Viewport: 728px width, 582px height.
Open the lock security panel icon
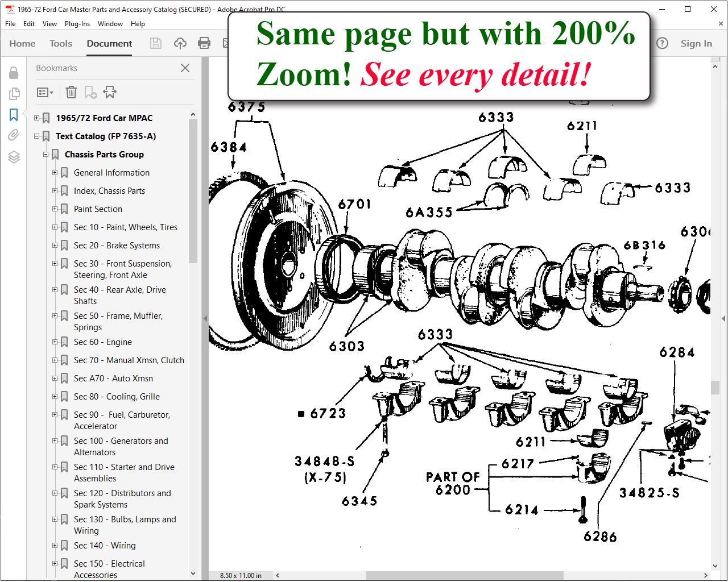(x=14, y=72)
